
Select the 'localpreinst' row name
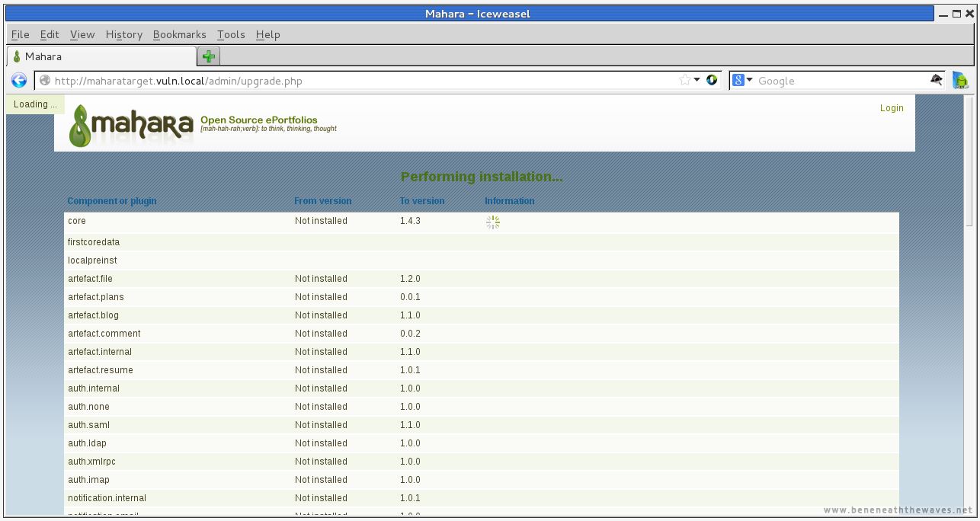[92, 260]
